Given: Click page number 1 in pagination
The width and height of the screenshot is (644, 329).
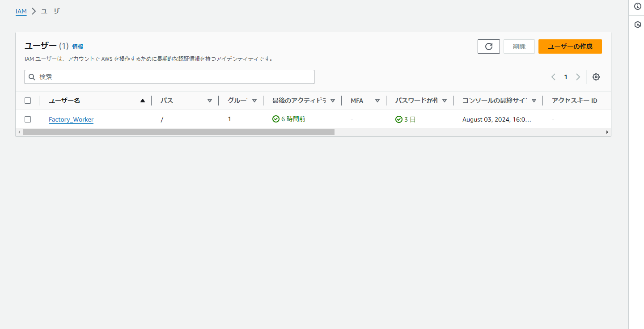Looking at the screenshot, I should click(x=566, y=77).
